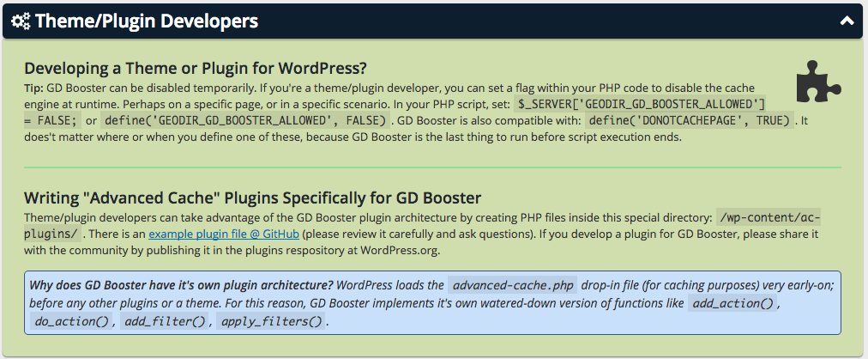The image size is (868, 359).
Task: Click the add_action() code label
Action: pos(733,303)
